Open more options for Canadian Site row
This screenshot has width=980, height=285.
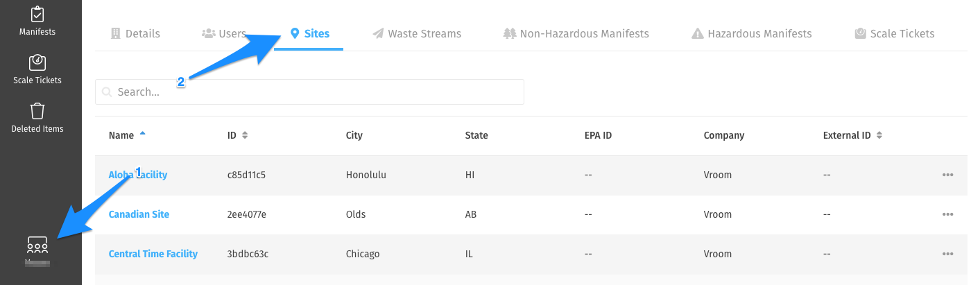947,214
